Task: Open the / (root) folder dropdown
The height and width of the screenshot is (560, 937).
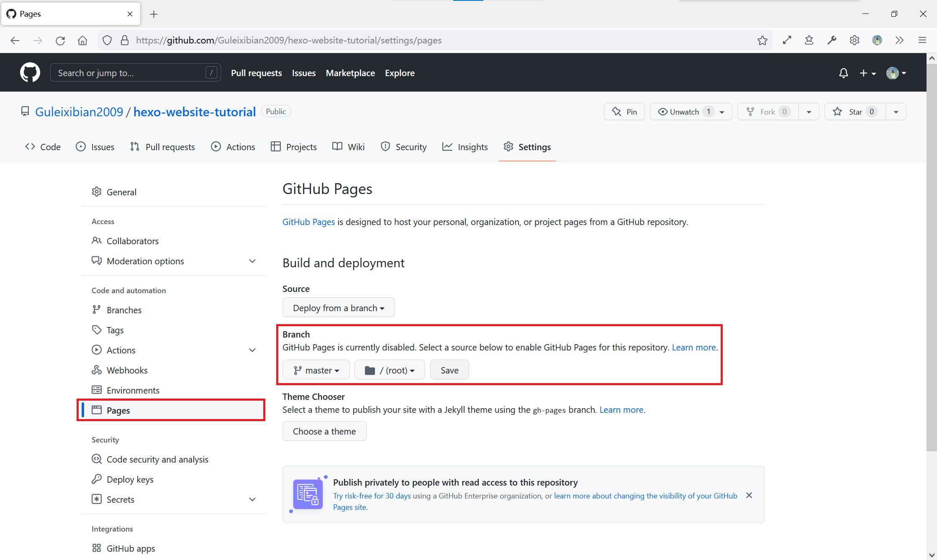Action: pos(390,370)
